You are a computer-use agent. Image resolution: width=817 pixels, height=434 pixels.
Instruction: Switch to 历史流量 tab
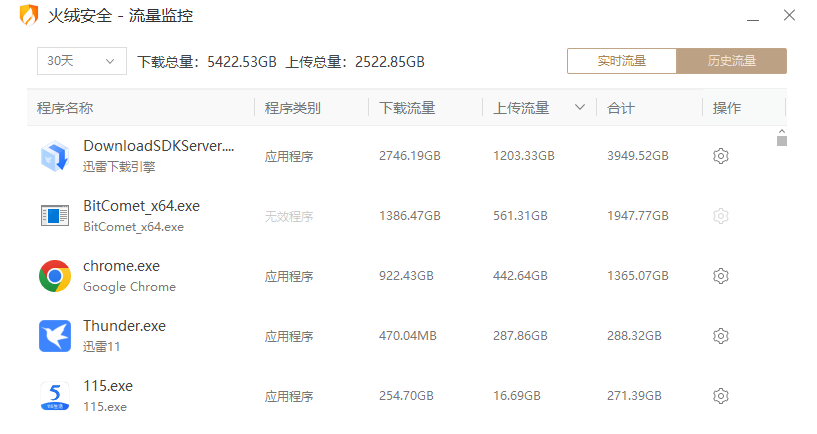[x=732, y=61]
